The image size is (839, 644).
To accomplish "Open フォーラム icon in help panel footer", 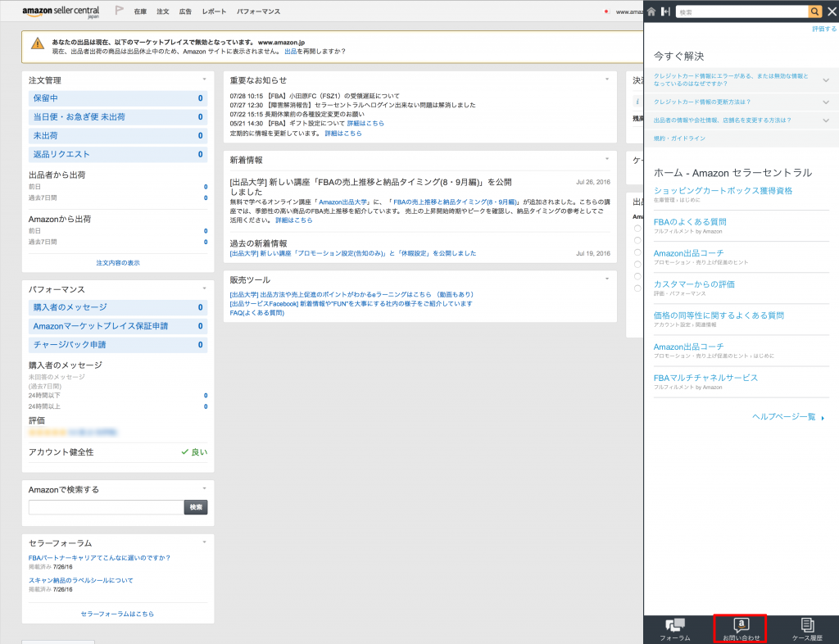I will (x=675, y=629).
